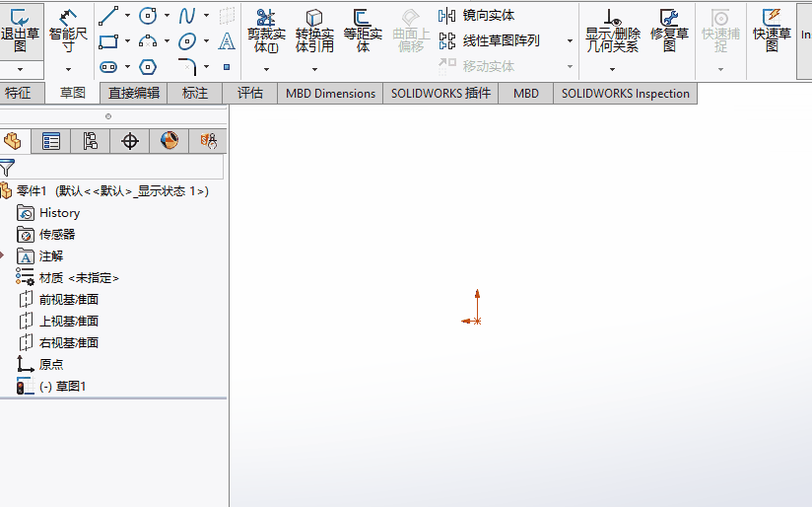Switch to the SOLIDWORKS Inspection tab
Screen dimensions: 812x507
coord(626,94)
